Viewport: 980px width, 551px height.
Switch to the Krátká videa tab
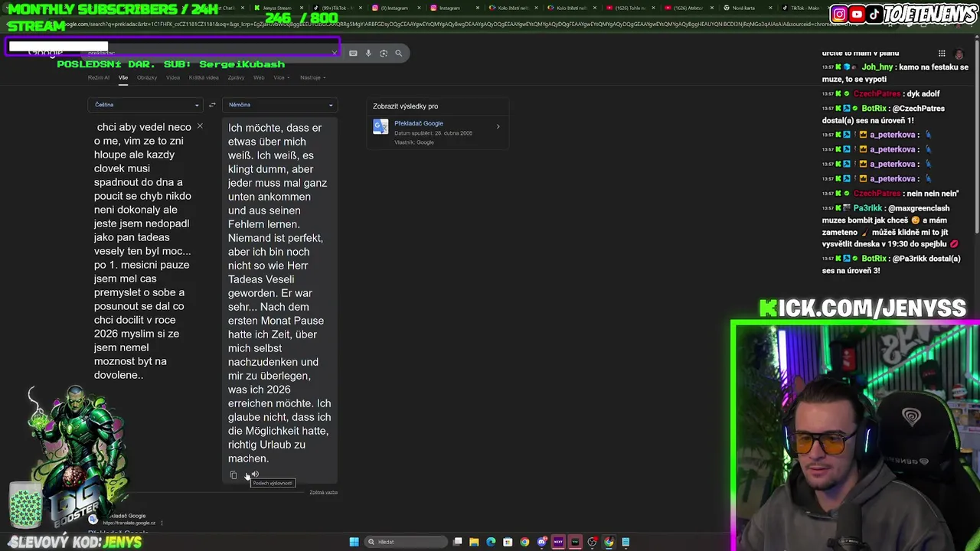204,77
